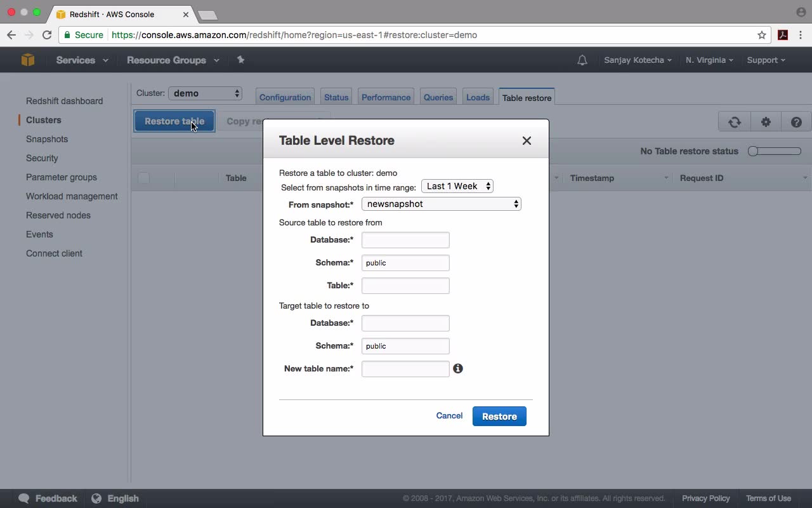Click the info icon beside New table name
This screenshot has width=812, height=508.
click(458, 368)
